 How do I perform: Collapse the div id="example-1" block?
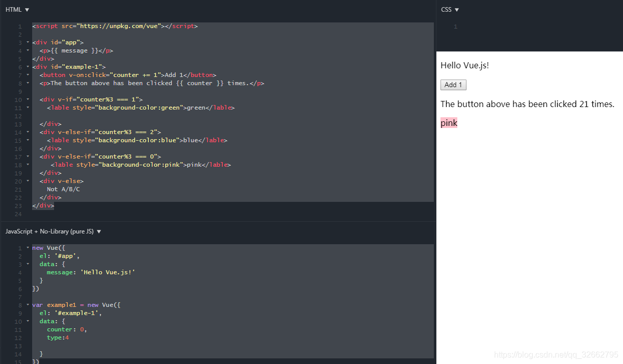28,67
